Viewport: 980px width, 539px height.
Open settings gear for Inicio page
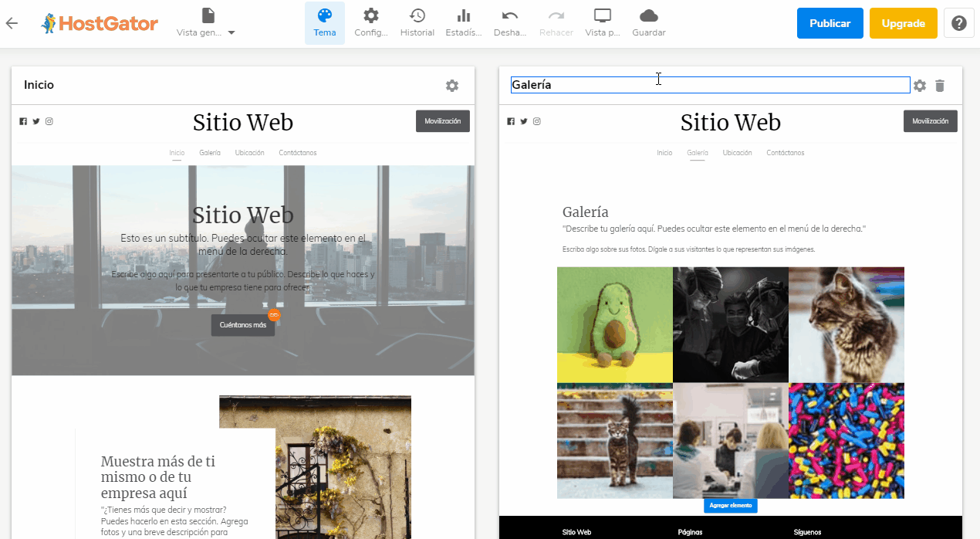tap(452, 86)
